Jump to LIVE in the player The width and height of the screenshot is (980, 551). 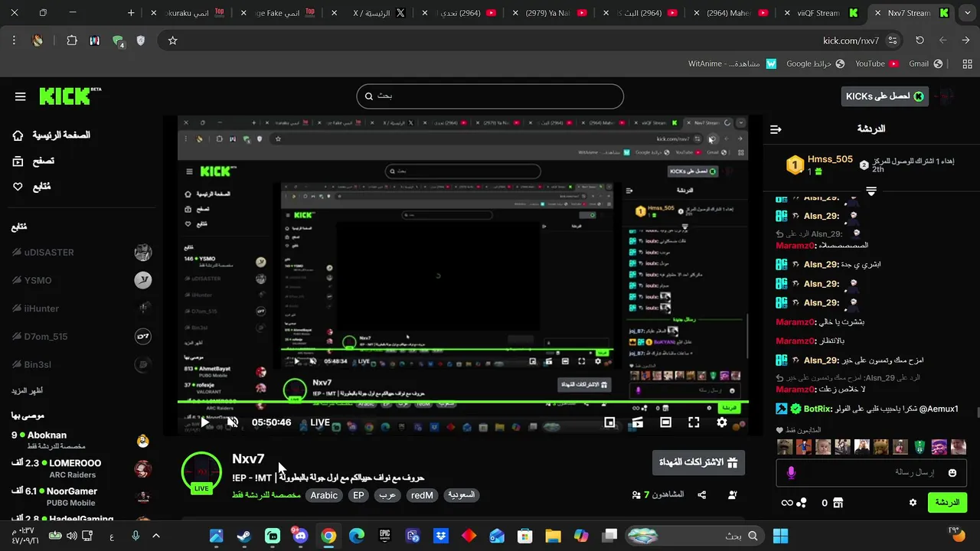point(320,422)
